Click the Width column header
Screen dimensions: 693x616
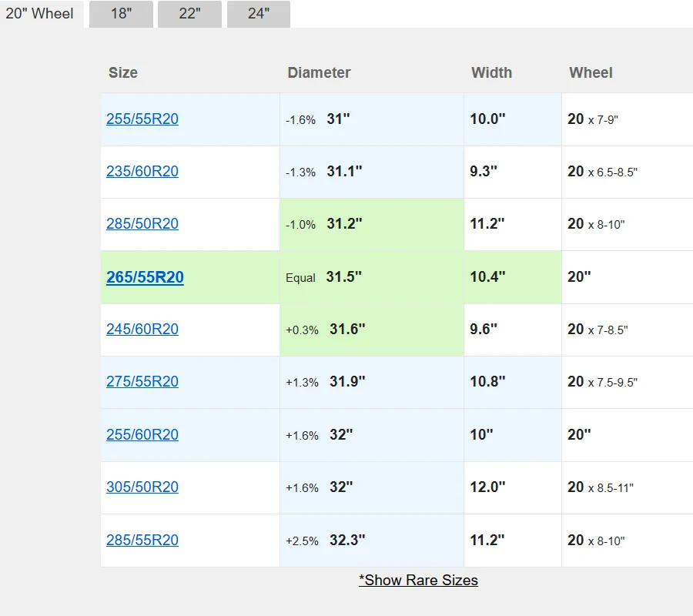[x=491, y=73]
